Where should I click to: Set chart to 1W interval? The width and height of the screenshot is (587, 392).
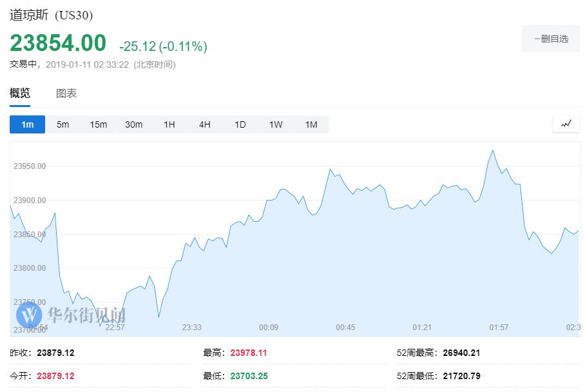275,124
